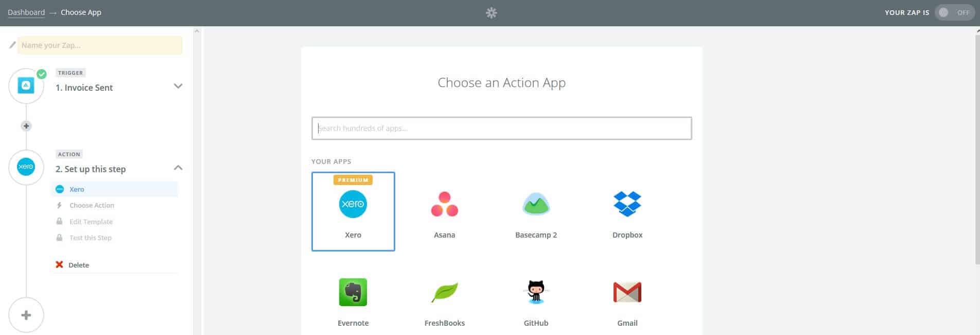Pick the Gmail app icon
The image size is (980, 335).
coord(627,292)
